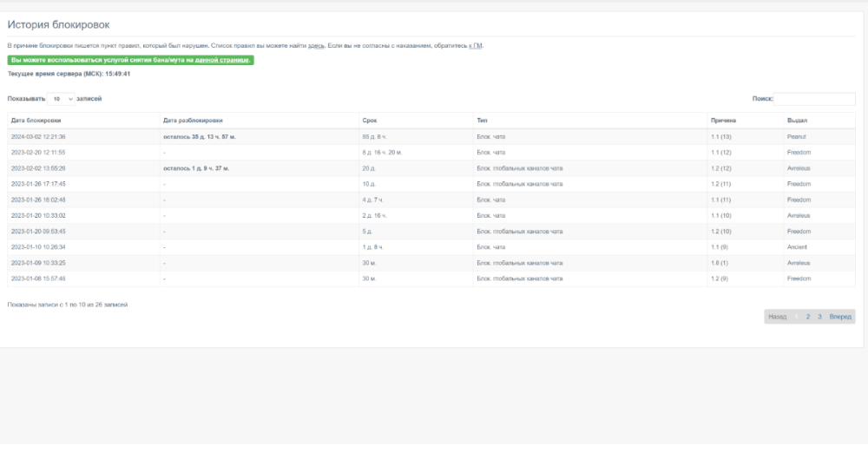The height and width of the screenshot is (452, 868).
Task: Click the green ban removal service banner
Action: point(130,60)
